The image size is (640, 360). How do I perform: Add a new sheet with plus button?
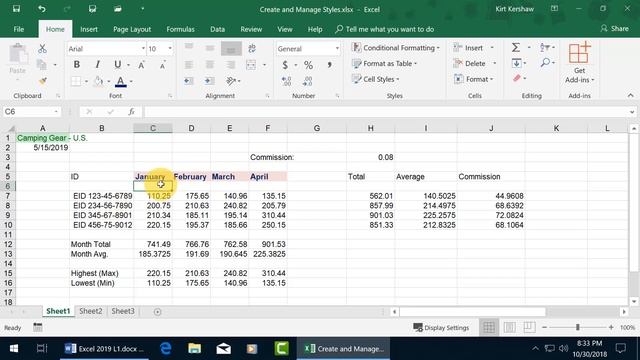tap(158, 312)
